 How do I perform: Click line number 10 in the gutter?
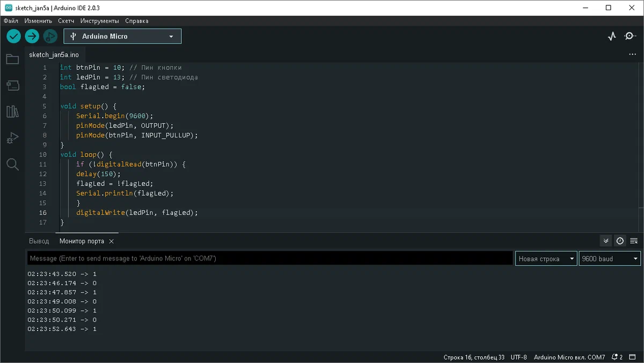43,155
